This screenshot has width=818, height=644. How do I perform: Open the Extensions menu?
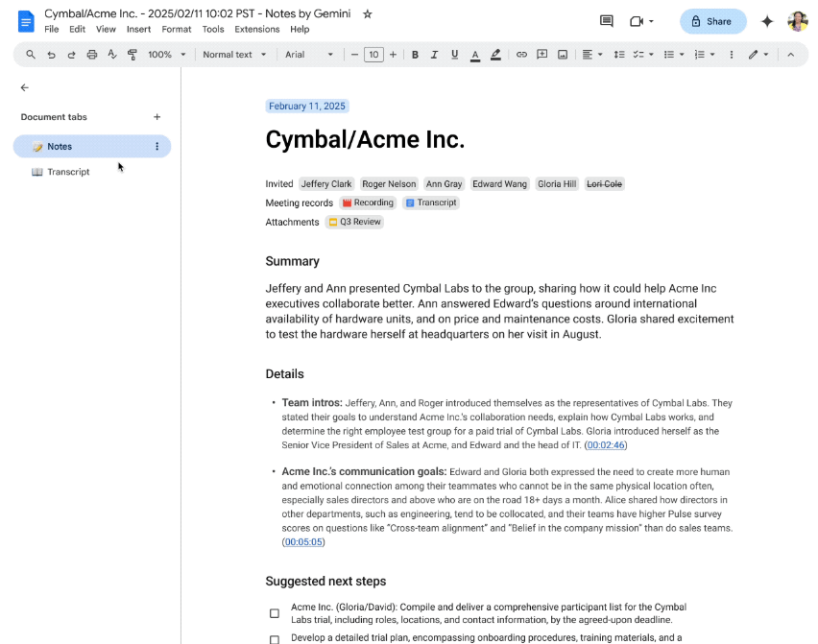256,30
